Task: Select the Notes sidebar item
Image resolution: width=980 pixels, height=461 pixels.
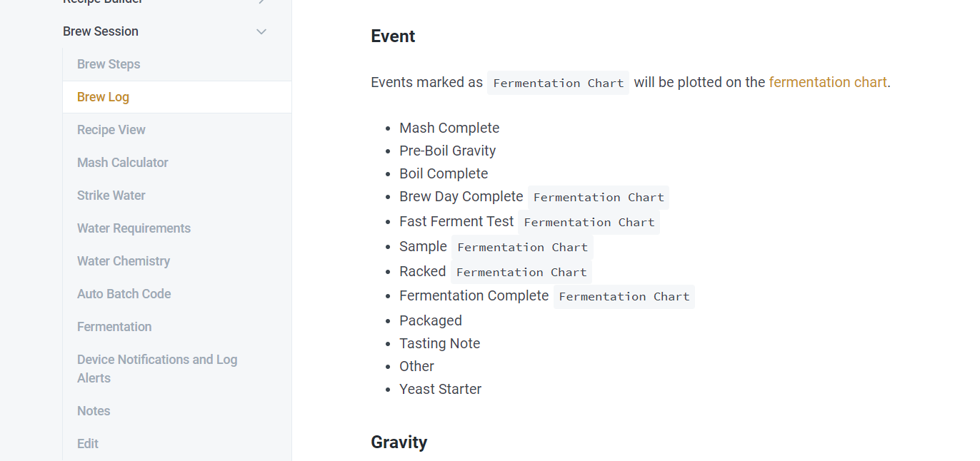Action: [x=94, y=411]
